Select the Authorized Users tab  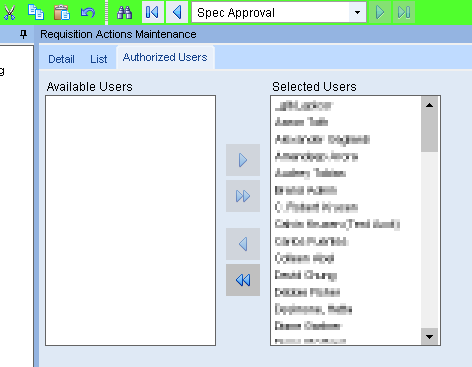point(165,57)
